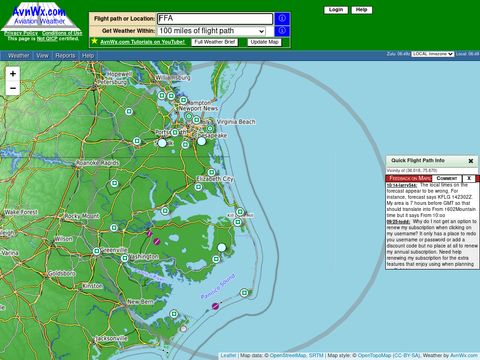The width and height of the screenshot is (480, 360).
Task: Click gray marker northeast of Jacksonville
Action: pos(183,329)
